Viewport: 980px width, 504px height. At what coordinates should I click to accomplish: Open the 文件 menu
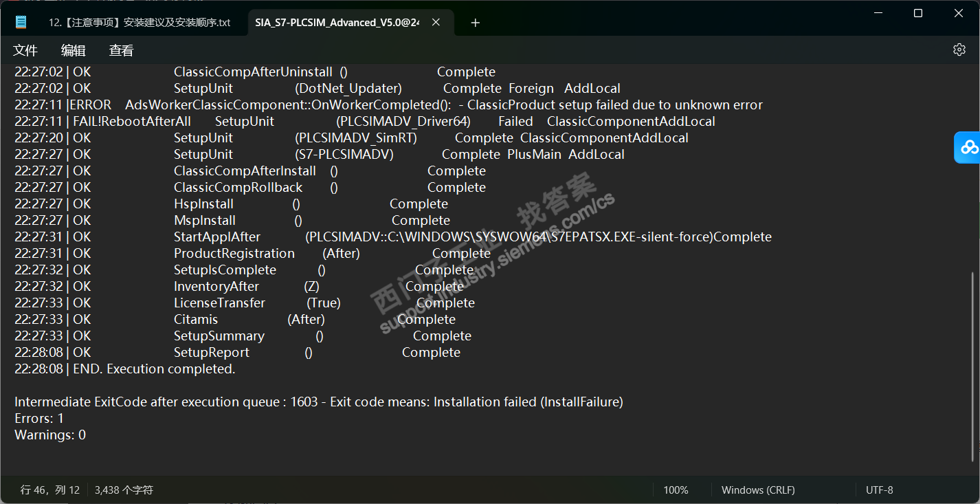point(25,50)
